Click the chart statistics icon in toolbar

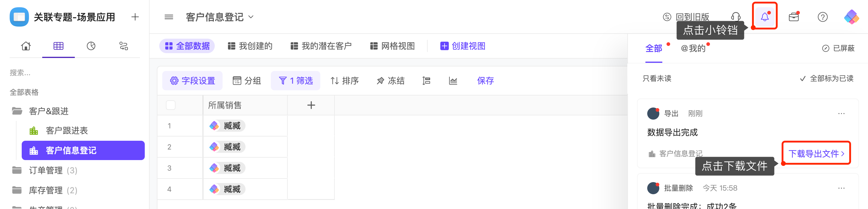(x=453, y=81)
